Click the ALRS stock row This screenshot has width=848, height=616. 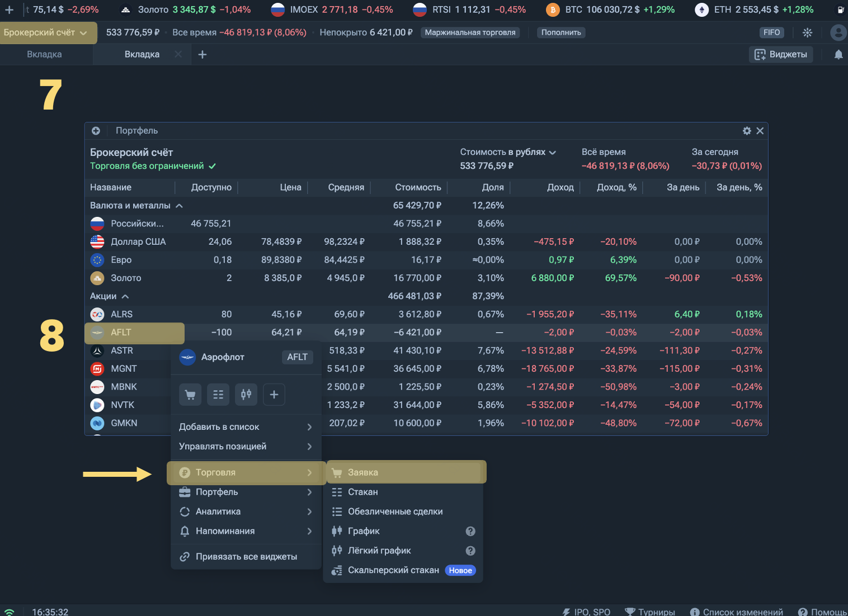point(121,314)
